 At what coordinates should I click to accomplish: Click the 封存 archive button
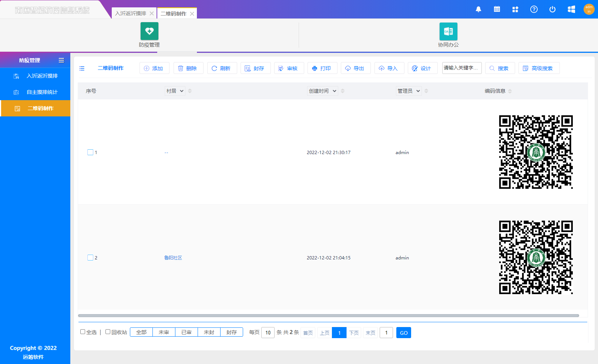[x=255, y=68]
